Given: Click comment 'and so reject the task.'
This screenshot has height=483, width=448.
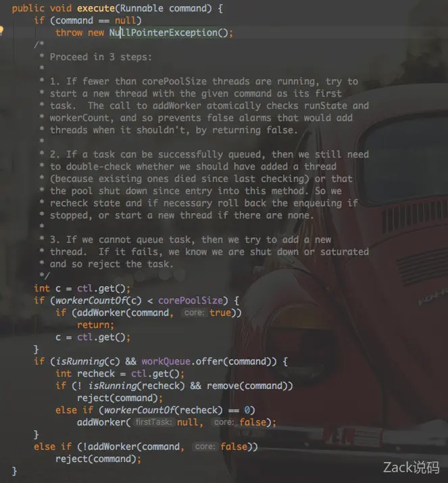Looking at the screenshot, I should (x=111, y=264).
